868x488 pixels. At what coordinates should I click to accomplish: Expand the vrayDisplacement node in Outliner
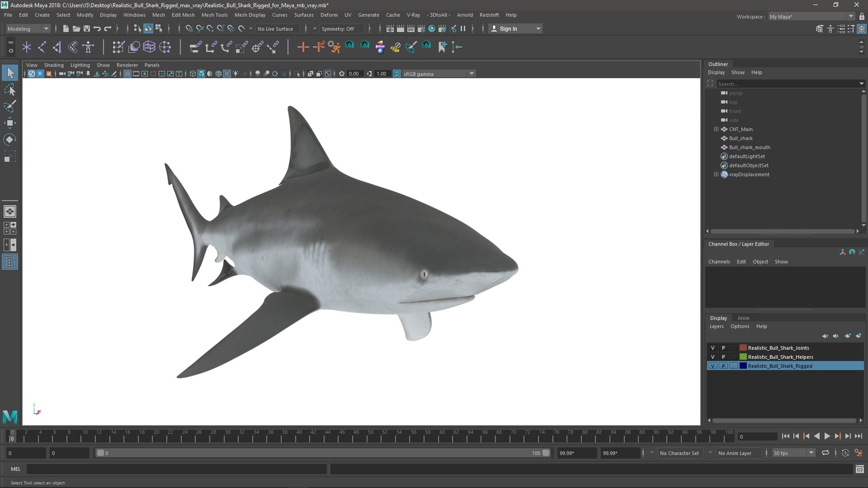click(716, 174)
